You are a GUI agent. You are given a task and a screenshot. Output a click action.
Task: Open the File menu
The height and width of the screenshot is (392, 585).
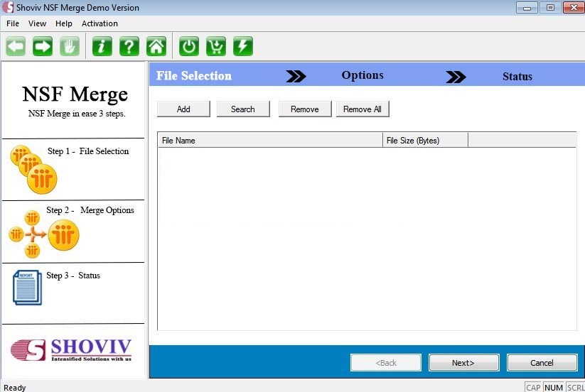click(x=13, y=23)
